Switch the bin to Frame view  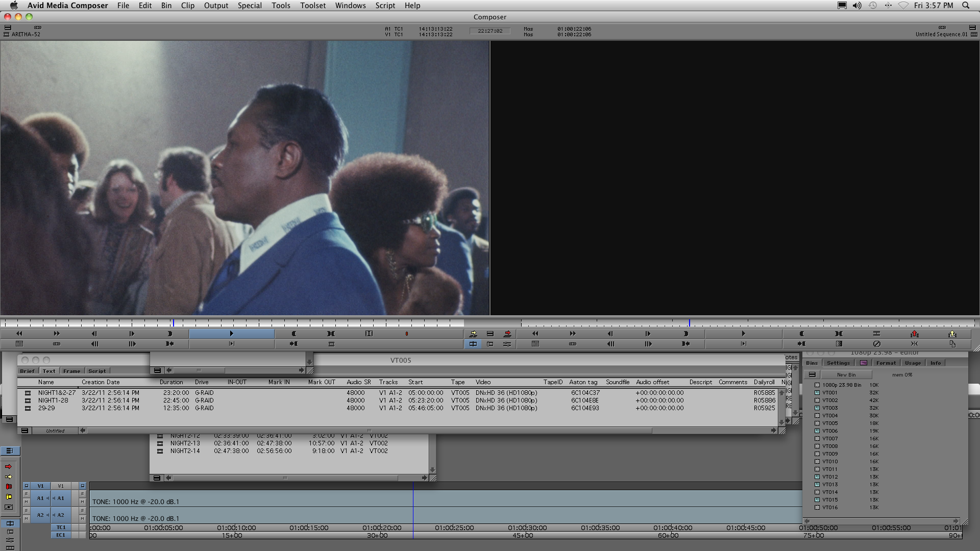coord(71,371)
